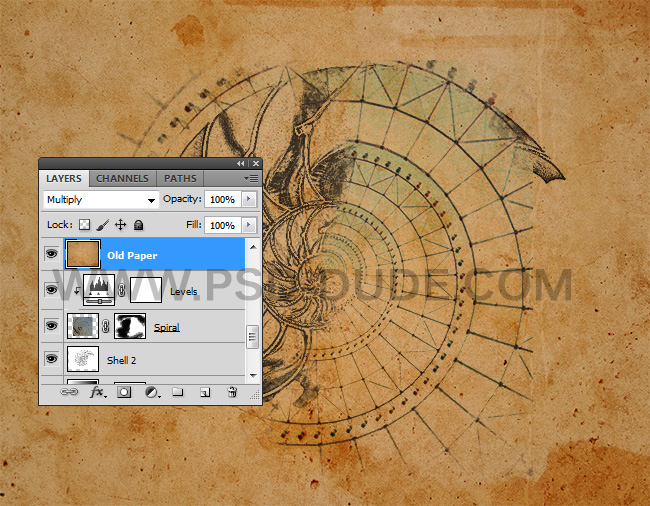Enable lock image pixels brush icon
Screen dimensions: 650x506
[x=103, y=226]
